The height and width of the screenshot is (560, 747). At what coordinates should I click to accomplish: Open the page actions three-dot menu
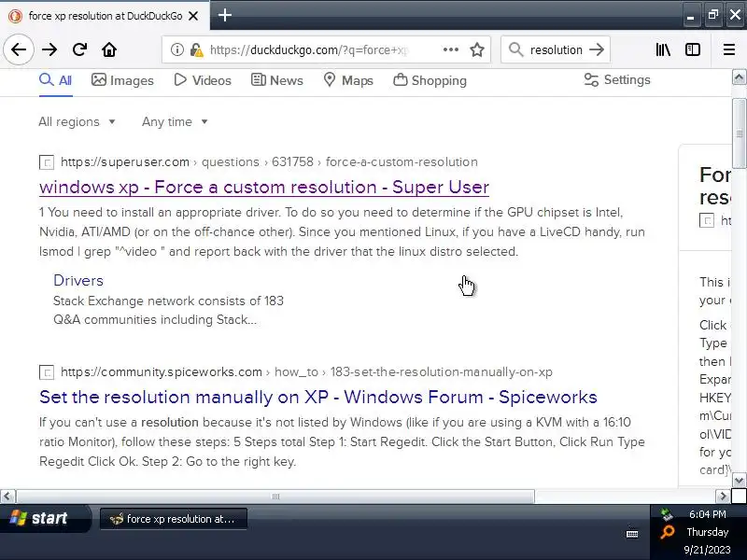[451, 49]
